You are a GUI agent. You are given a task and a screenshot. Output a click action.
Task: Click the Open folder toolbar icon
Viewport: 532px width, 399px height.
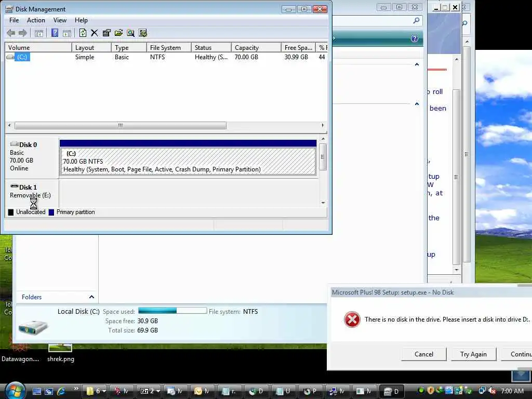click(118, 33)
